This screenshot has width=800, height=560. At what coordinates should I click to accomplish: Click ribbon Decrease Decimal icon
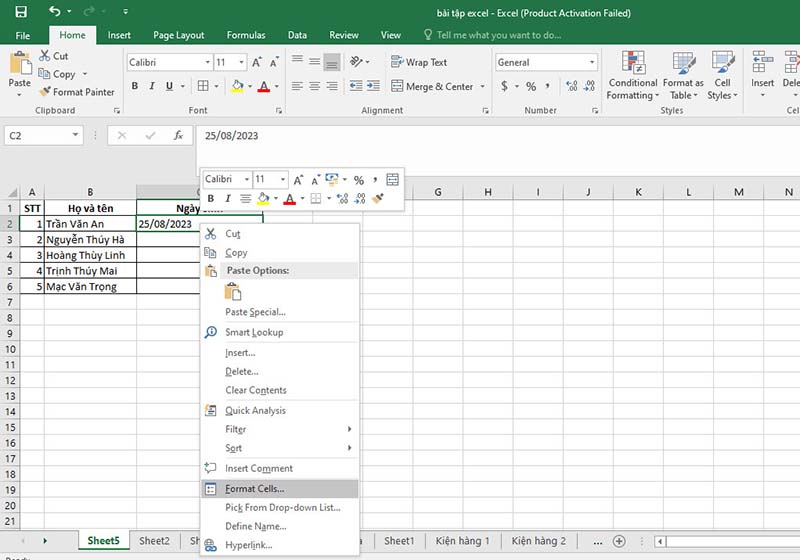(589, 86)
